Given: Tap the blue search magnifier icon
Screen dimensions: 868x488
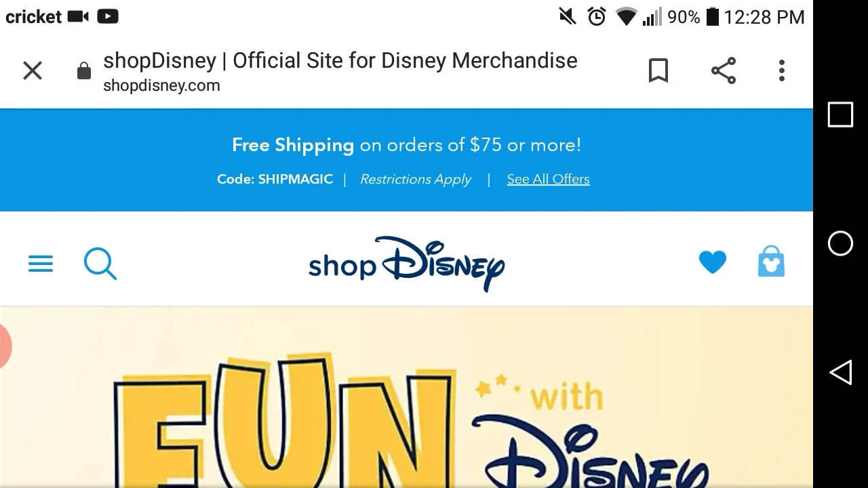Looking at the screenshot, I should pos(100,264).
